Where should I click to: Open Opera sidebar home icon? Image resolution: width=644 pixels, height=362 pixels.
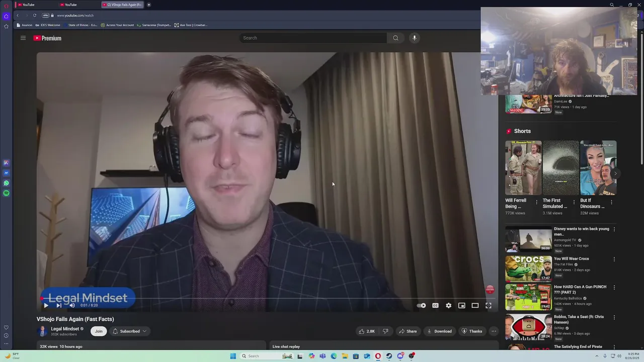(x=6, y=16)
